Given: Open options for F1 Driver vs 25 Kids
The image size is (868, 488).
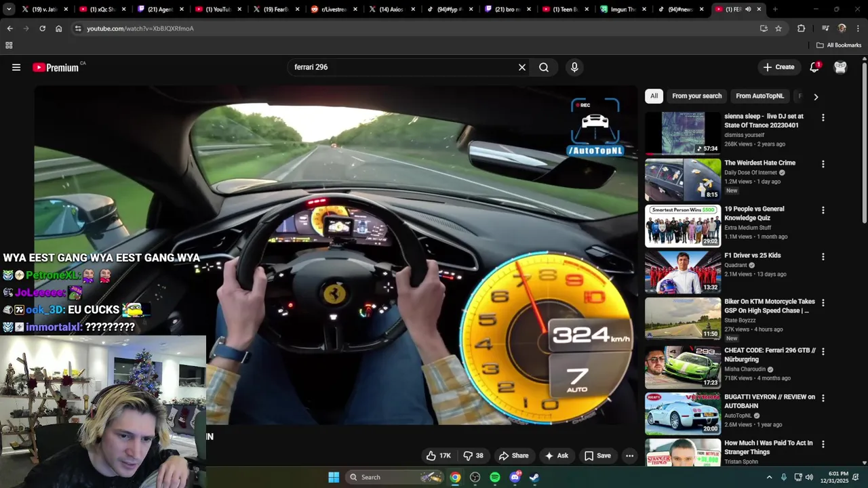Looking at the screenshot, I should coord(823,257).
